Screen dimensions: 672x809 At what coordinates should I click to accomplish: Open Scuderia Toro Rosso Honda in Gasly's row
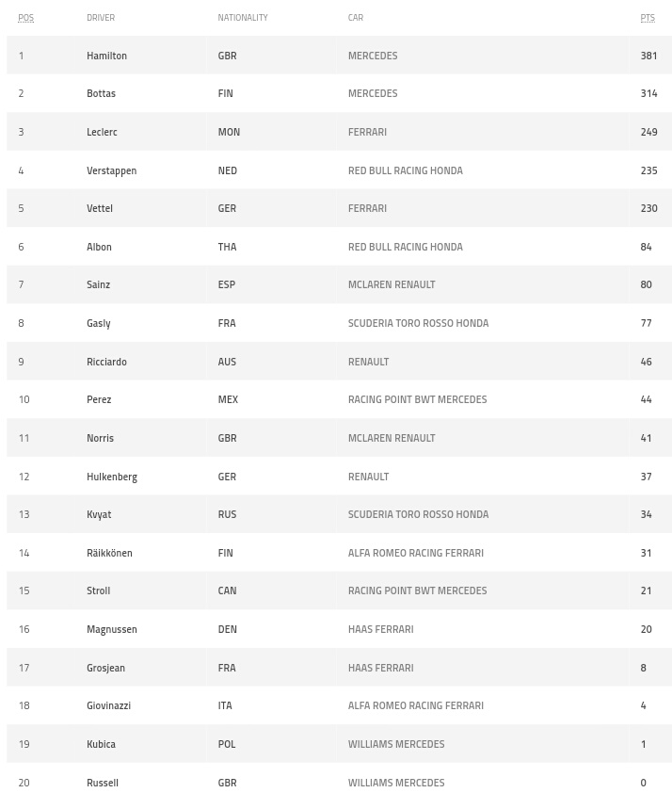coord(418,323)
